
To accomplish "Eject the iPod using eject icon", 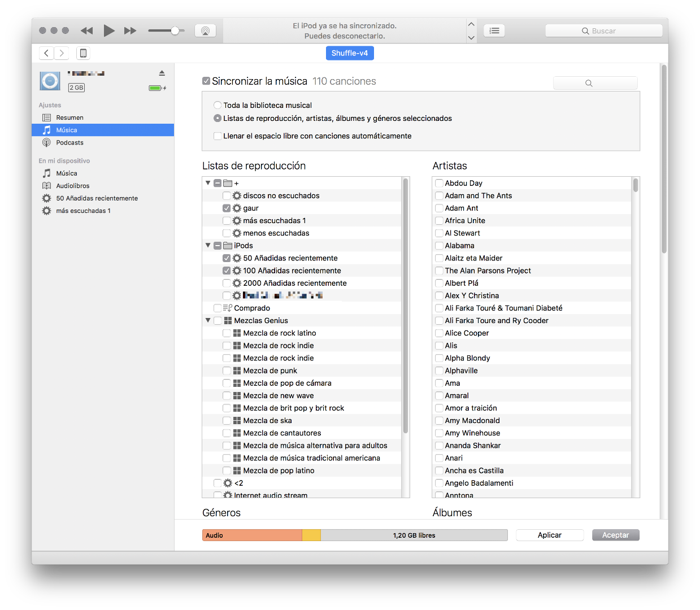I will [x=162, y=73].
